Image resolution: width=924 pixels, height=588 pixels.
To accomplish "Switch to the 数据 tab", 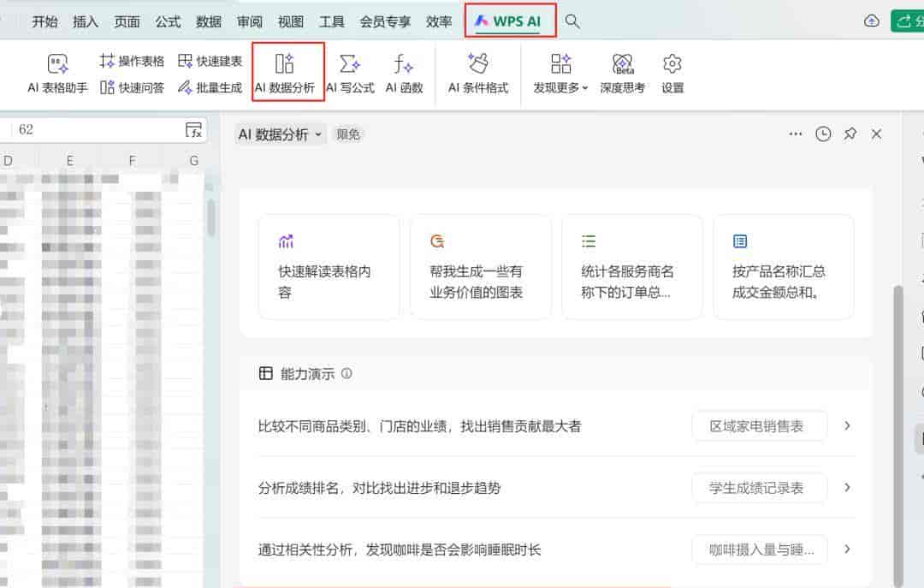I will click(209, 21).
